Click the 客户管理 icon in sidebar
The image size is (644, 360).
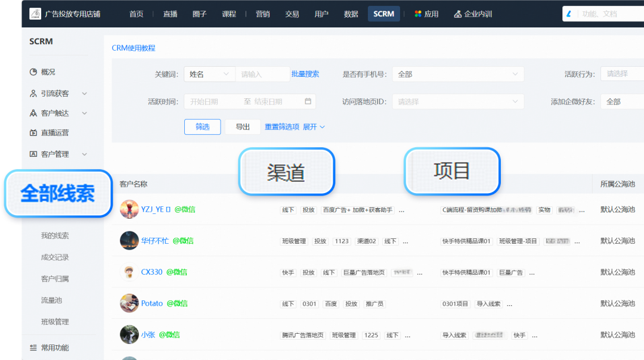(33, 154)
